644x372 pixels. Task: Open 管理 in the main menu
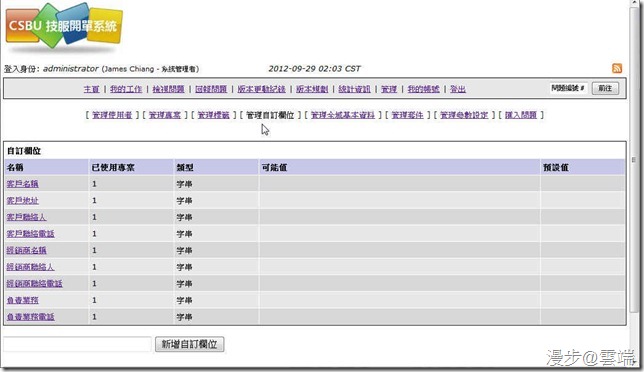coord(389,89)
